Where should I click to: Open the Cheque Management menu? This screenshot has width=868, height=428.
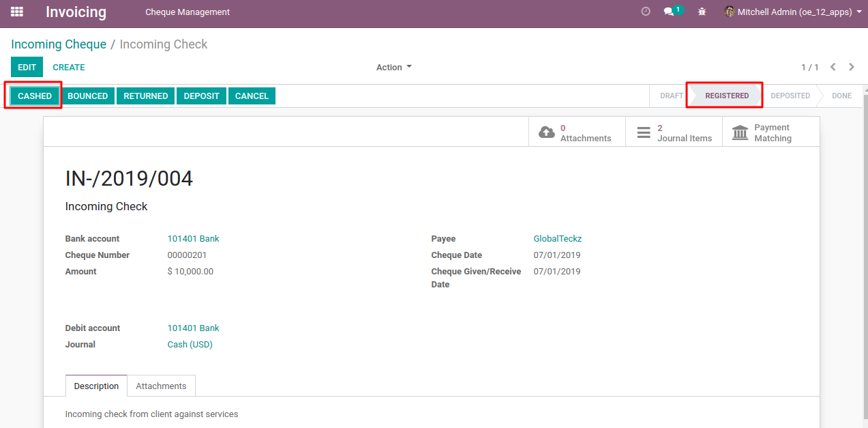[188, 12]
